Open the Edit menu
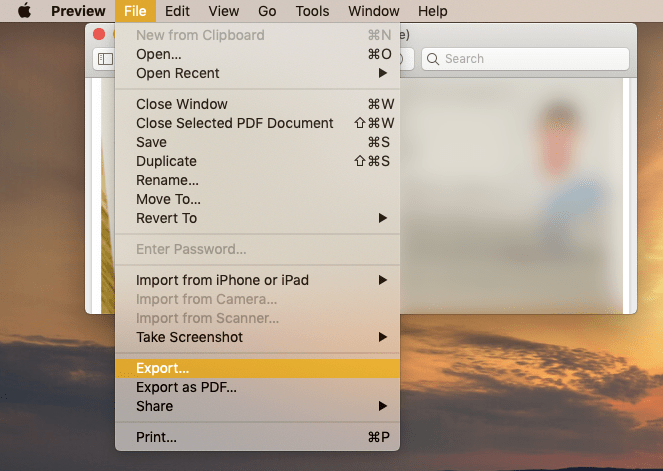663x471 pixels. 177,11
